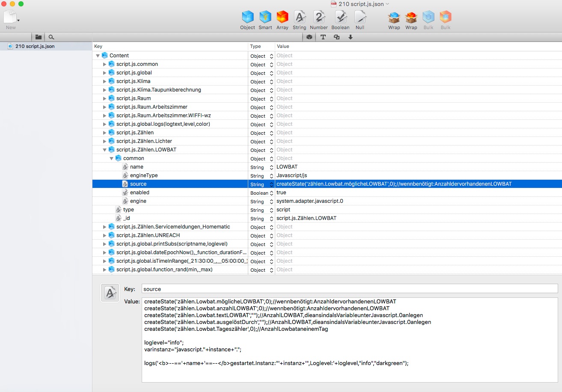562x392 pixels.
Task: Click the overlapping squares icon above table
Action: pyautogui.click(x=336, y=37)
